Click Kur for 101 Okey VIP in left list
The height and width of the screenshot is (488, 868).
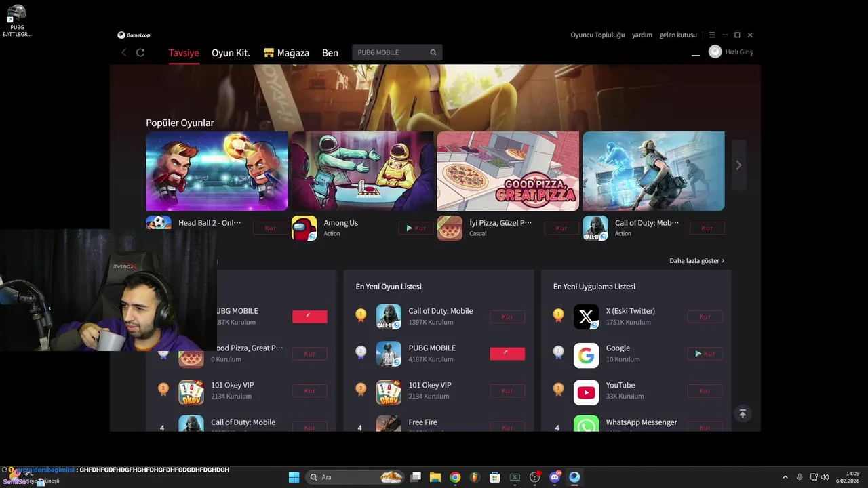point(310,391)
